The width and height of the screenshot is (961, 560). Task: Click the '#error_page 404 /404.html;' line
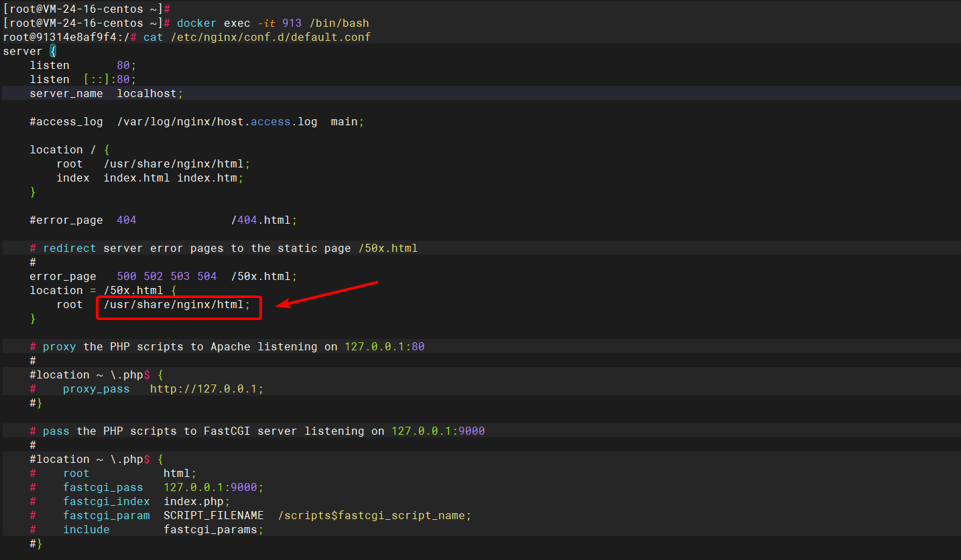pos(164,220)
